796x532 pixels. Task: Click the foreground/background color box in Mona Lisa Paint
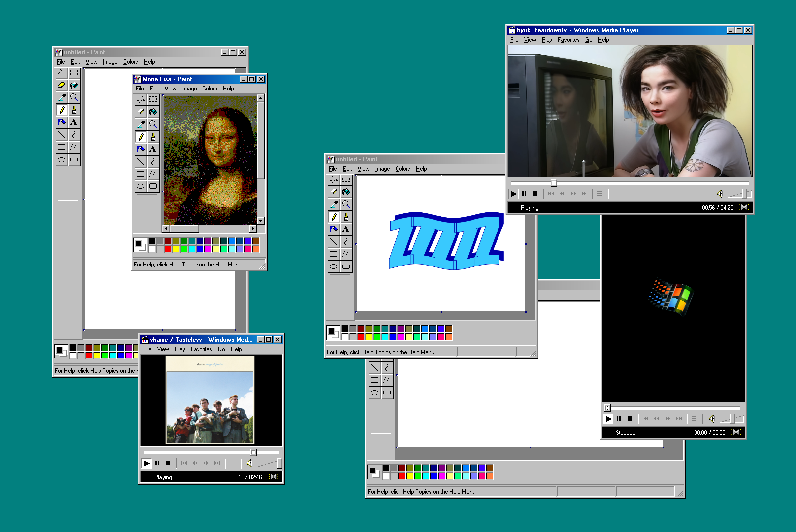point(140,245)
